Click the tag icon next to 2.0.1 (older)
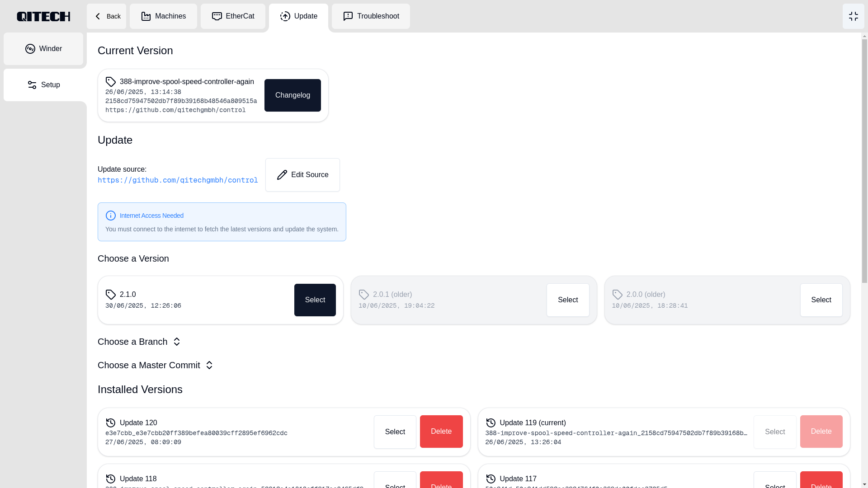Image resolution: width=868 pixels, height=488 pixels. [x=364, y=295]
